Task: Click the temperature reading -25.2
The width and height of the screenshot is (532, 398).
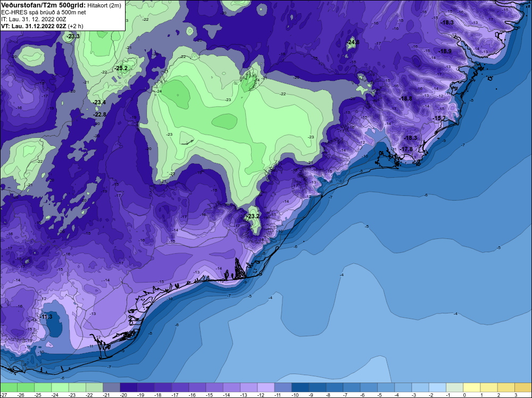Action: point(121,68)
